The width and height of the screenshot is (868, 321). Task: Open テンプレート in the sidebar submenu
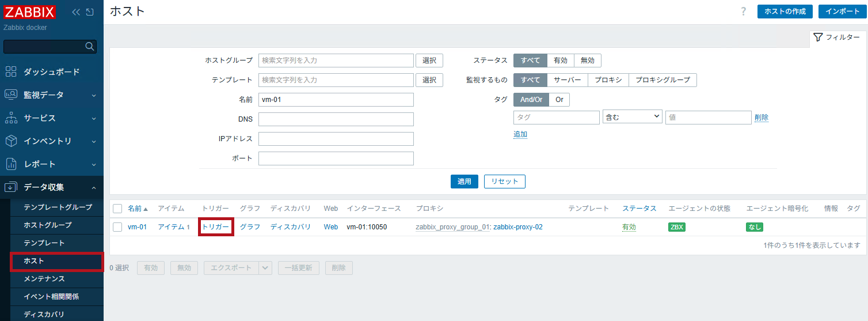tap(44, 243)
